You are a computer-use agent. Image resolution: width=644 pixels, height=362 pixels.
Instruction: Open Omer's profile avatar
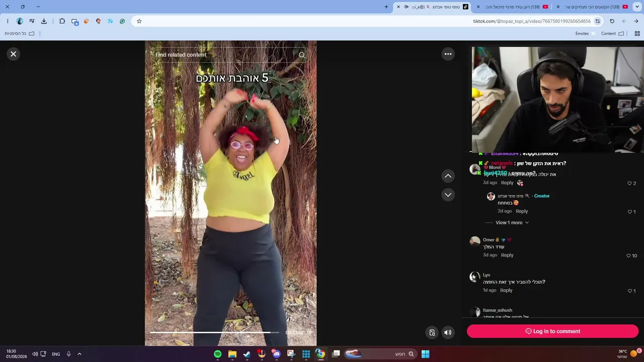point(475,242)
